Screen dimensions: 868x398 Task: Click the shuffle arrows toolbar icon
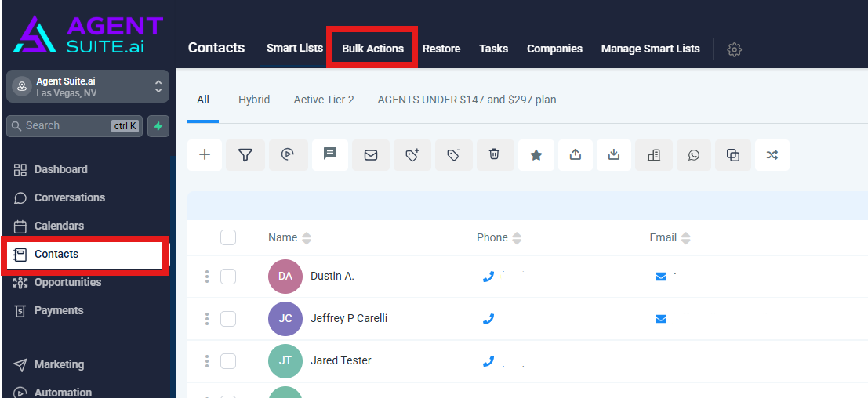pos(772,155)
